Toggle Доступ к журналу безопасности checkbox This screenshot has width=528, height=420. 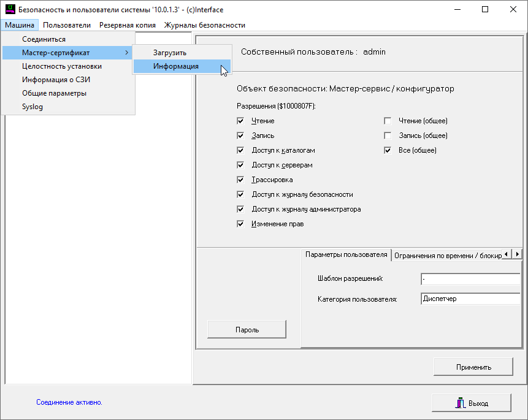(241, 194)
